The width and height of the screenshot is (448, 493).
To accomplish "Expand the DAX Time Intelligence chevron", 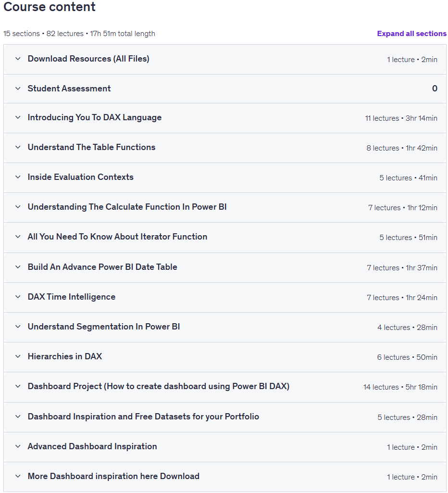I will click(x=18, y=297).
